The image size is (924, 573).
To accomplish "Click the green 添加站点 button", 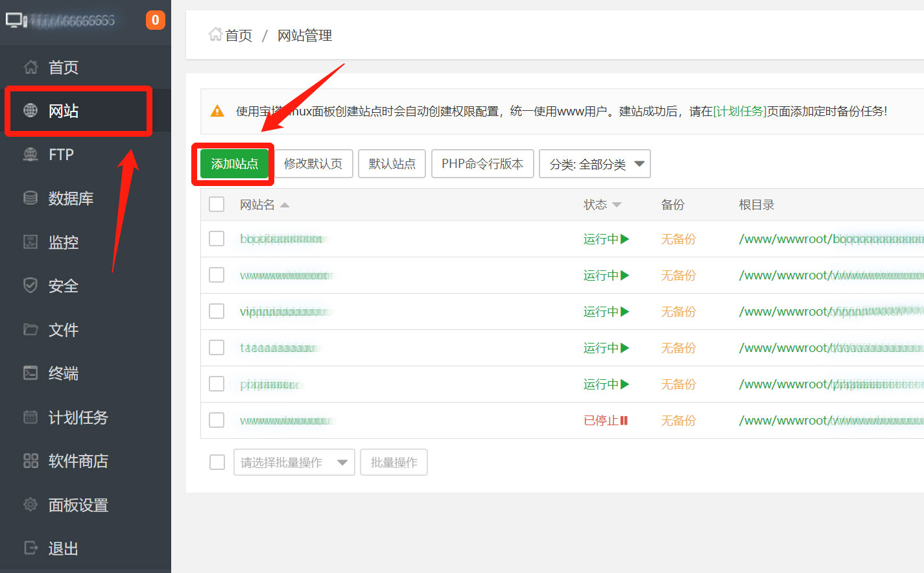I will [x=233, y=163].
